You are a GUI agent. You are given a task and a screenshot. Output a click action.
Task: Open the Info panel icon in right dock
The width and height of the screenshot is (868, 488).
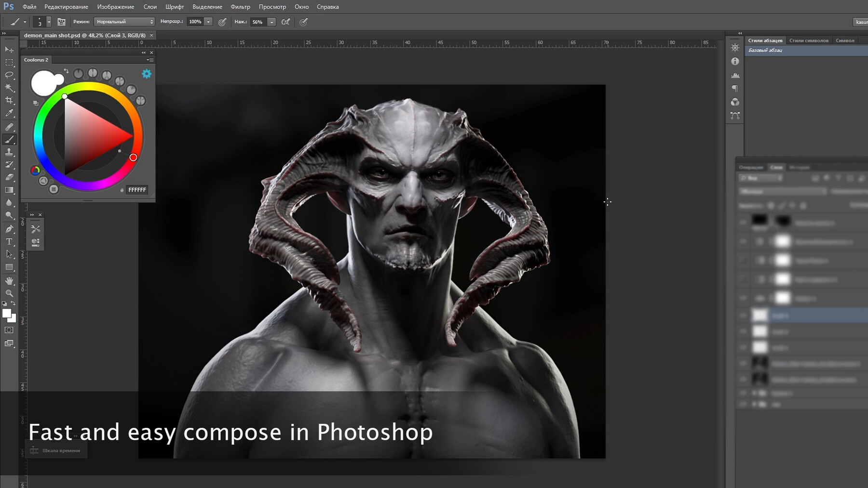point(734,61)
